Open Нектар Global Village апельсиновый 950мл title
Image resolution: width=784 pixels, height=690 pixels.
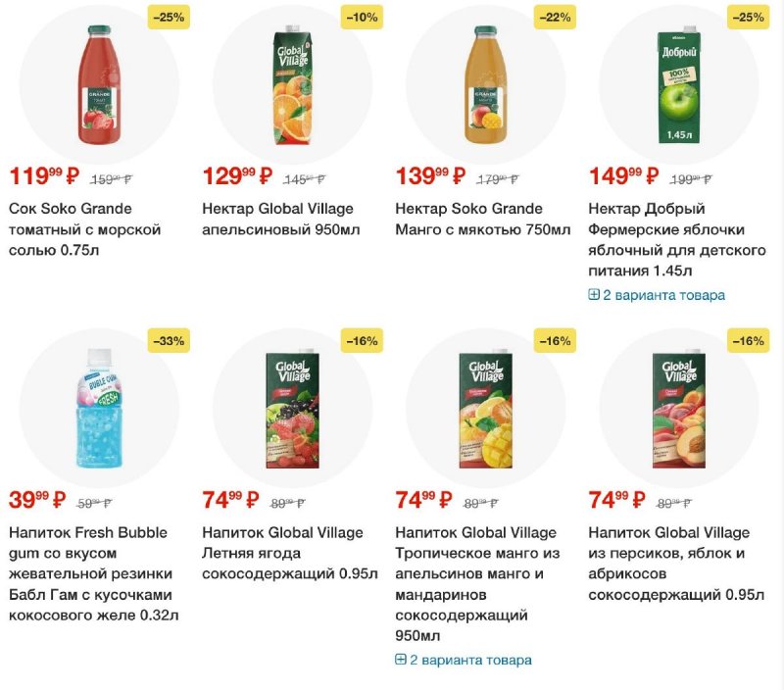coord(281,219)
